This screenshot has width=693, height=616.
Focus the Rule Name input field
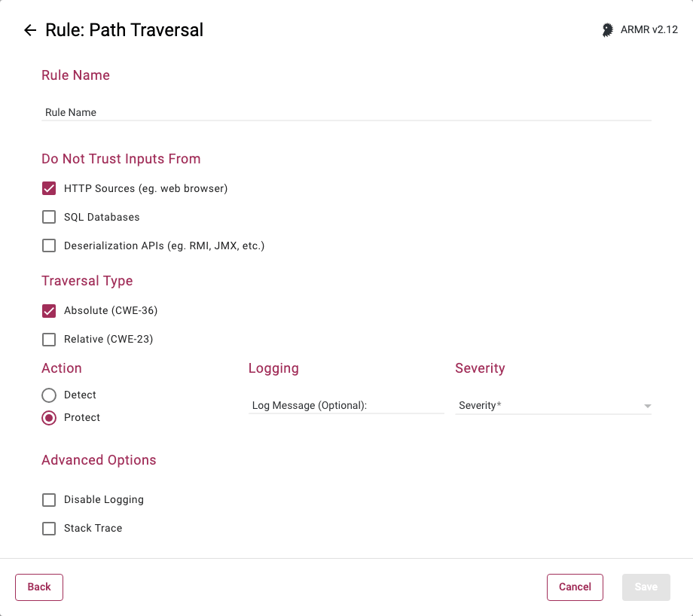pyautogui.click(x=346, y=112)
